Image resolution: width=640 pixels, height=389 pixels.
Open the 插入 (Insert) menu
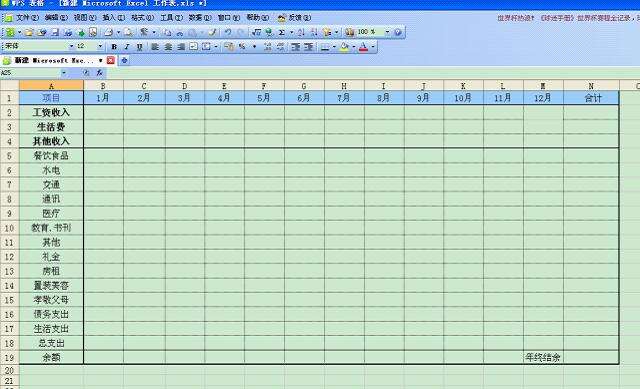113,18
